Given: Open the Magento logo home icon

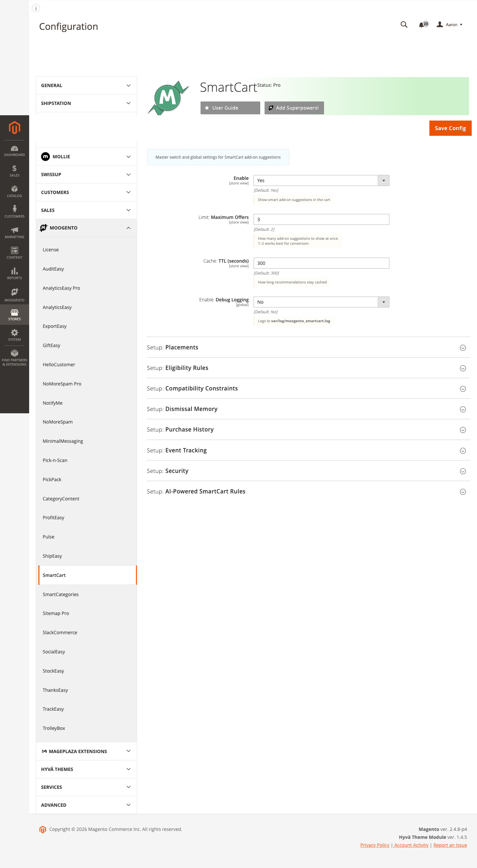Looking at the screenshot, I should pyautogui.click(x=15, y=128).
